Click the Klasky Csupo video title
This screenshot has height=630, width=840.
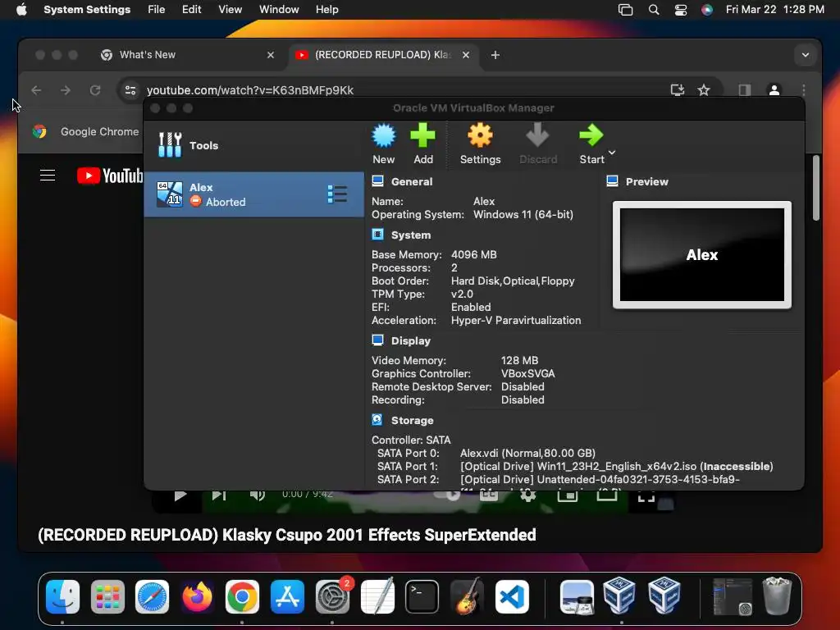click(286, 535)
